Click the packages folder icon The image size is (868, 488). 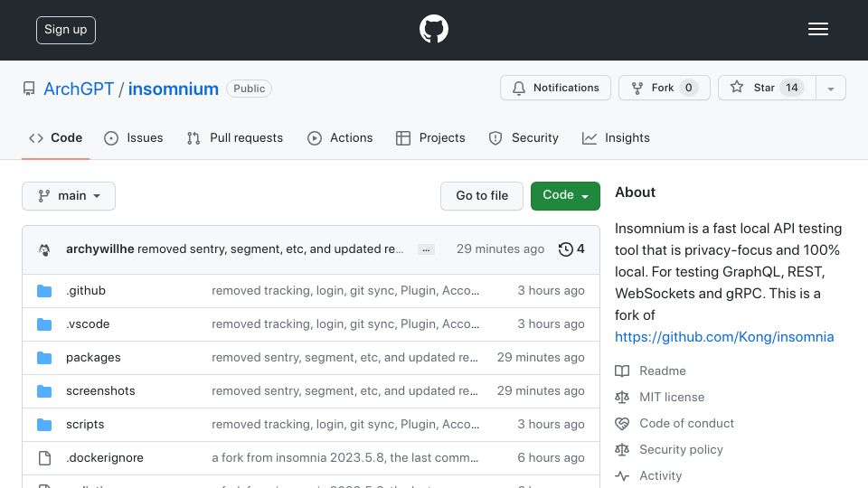coord(44,358)
